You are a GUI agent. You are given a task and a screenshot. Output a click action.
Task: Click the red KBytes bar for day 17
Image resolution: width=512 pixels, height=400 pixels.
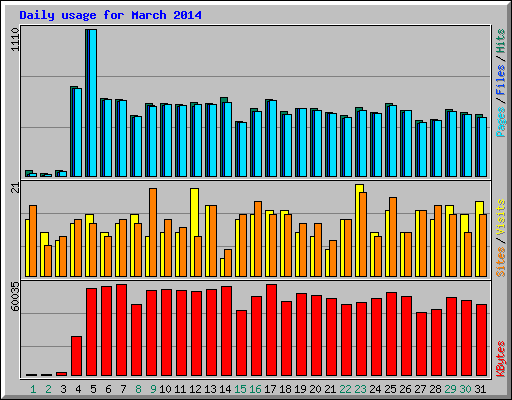[x=271, y=330]
